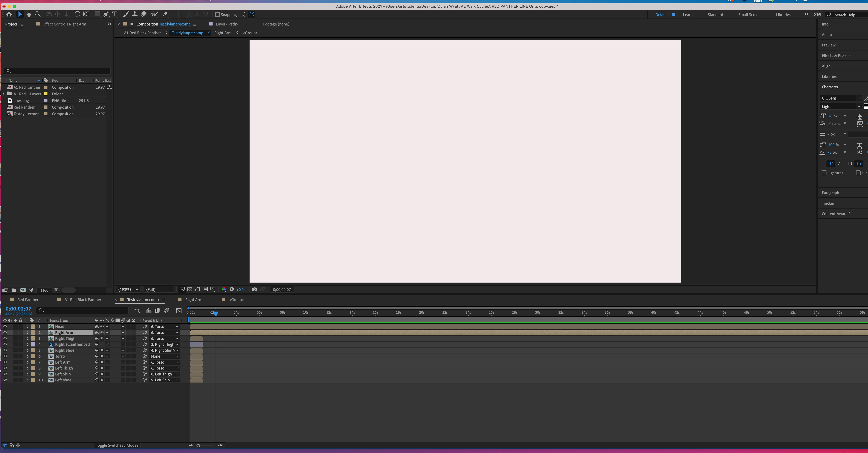
Task: Select the Type tool
Action: tap(115, 14)
